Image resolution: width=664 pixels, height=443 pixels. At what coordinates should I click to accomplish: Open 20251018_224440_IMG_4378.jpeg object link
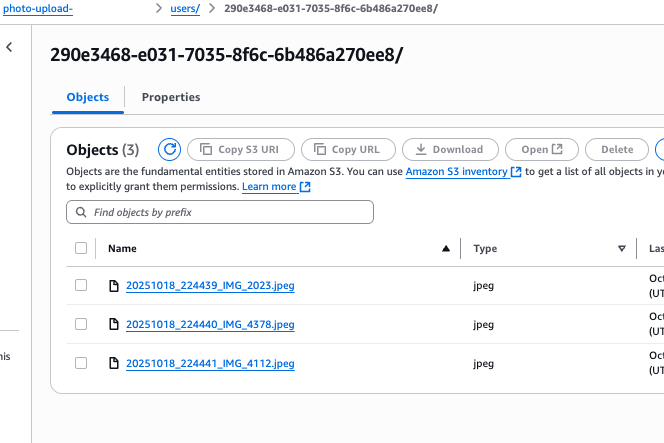coord(210,324)
